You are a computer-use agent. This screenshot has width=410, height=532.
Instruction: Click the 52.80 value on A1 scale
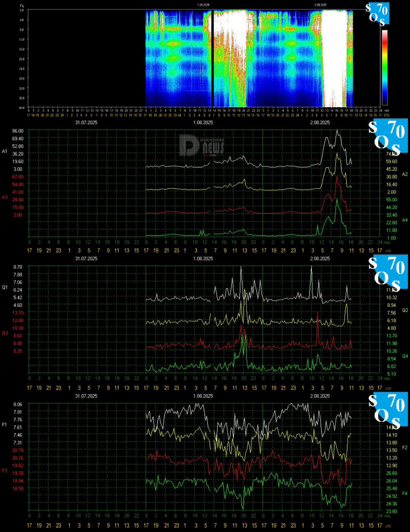pos(18,146)
